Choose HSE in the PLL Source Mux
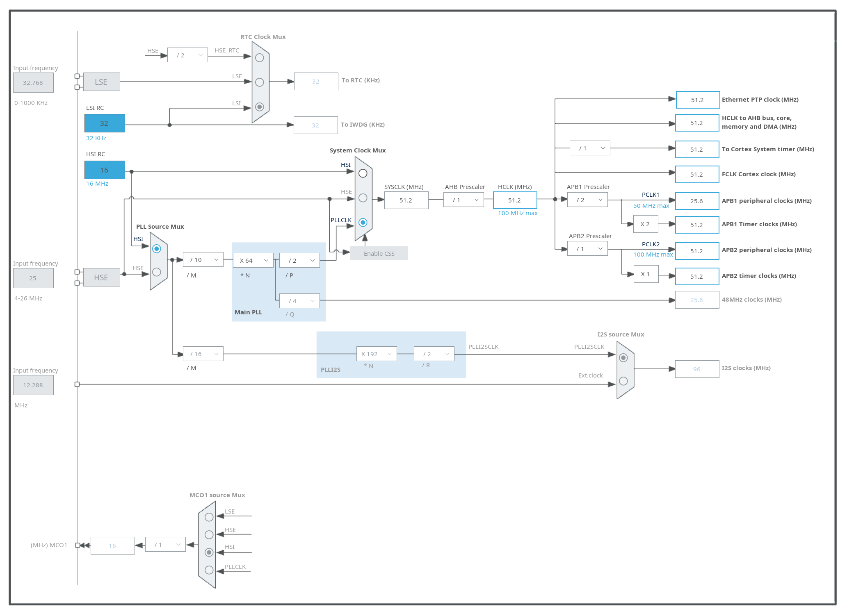The height and width of the screenshot is (616, 847). (x=156, y=272)
